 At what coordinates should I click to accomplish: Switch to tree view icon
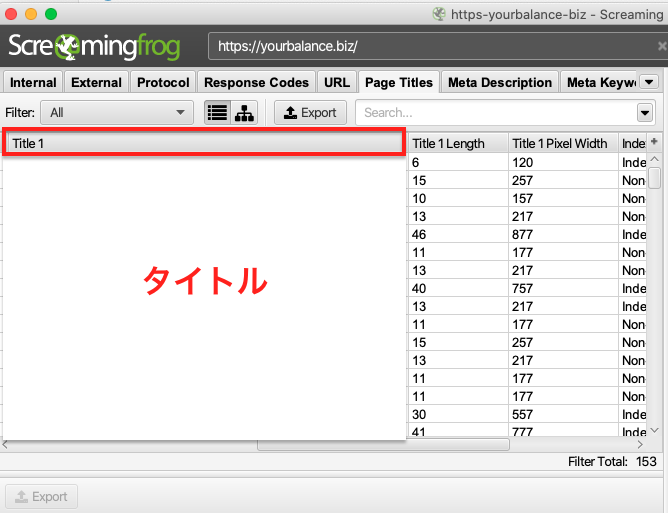click(244, 112)
